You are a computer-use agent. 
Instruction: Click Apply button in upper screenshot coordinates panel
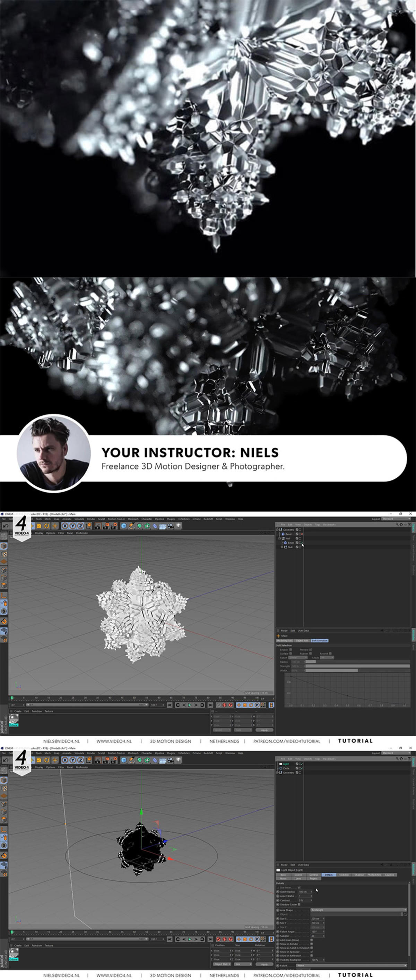click(264, 730)
